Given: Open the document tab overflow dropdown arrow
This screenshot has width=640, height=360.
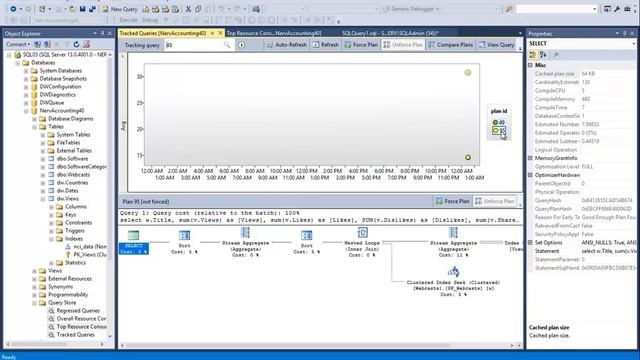Looking at the screenshot, I should click(x=520, y=33).
